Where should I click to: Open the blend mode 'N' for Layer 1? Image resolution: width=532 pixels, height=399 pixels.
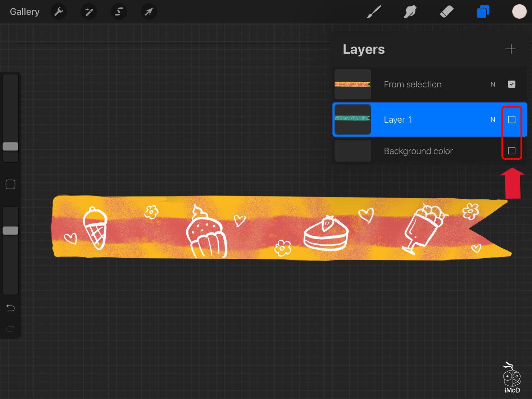coord(492,119)
